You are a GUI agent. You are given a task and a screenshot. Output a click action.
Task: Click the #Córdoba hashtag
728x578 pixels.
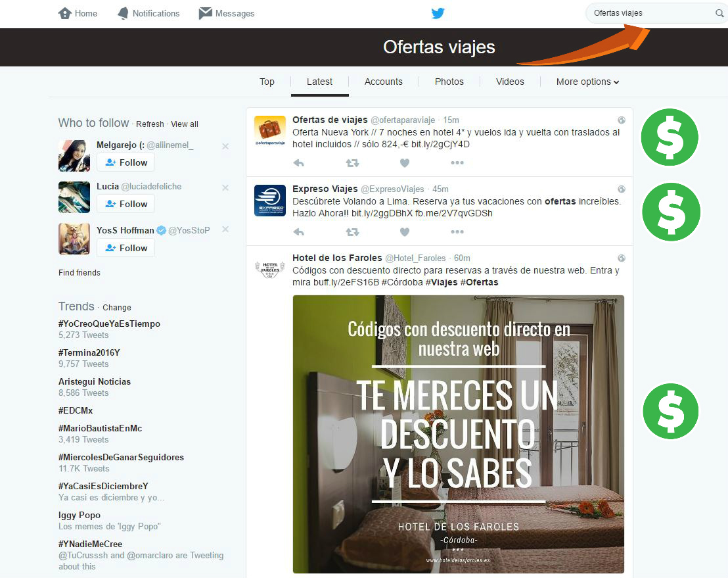click(402, 282)
